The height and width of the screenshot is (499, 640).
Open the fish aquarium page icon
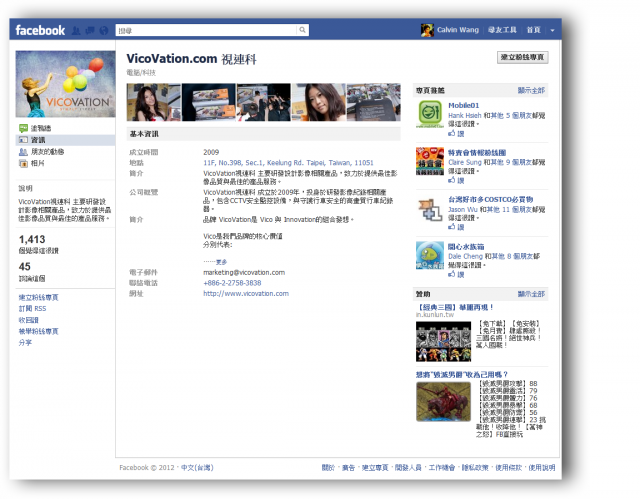[x=430, y=255]
